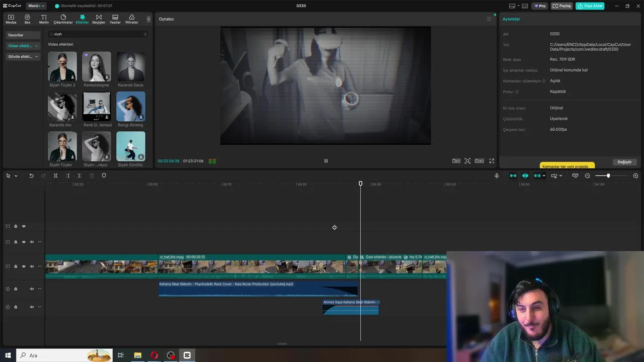The width and height of the screenshot is (644, 362).
Task: Mute the cr_half_life.mpg video track
Action: [x=32, y=266]
